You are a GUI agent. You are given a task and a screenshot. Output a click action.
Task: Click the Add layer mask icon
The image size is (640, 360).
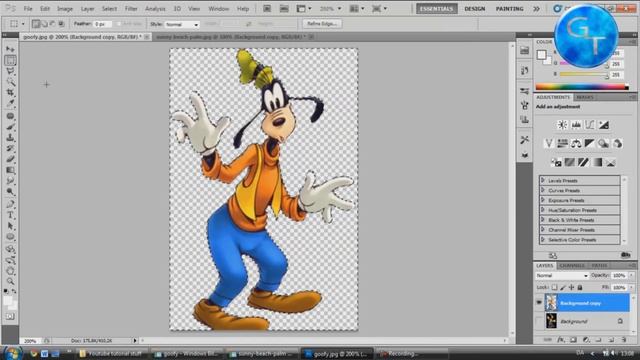pos(573,340)
